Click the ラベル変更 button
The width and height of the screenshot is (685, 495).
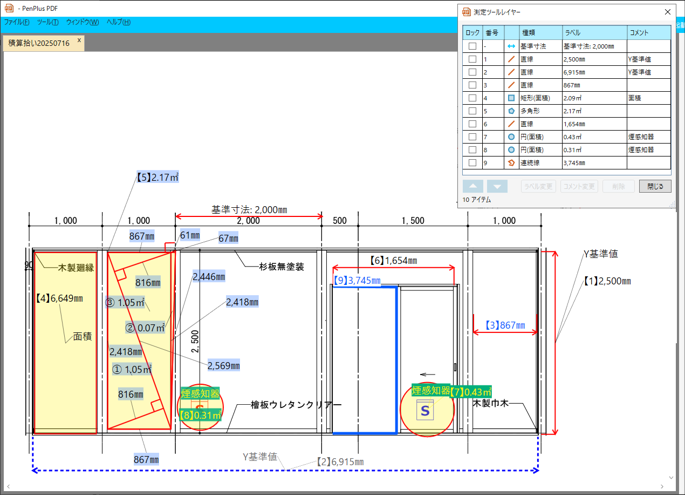click(x=538, y=187)
